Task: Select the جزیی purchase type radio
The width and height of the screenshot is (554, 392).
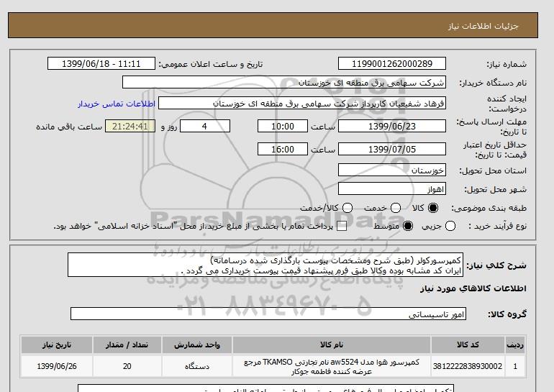Action: pos(450,226)
